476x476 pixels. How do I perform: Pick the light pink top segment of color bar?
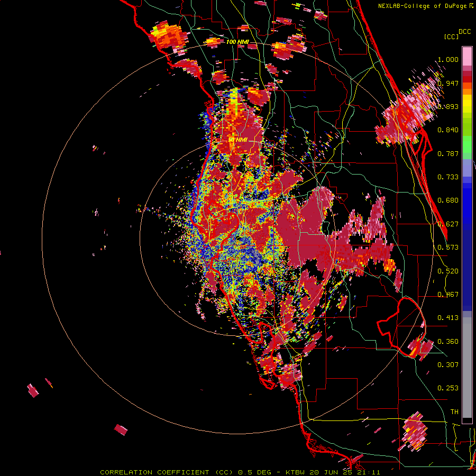tap(467, 57)
